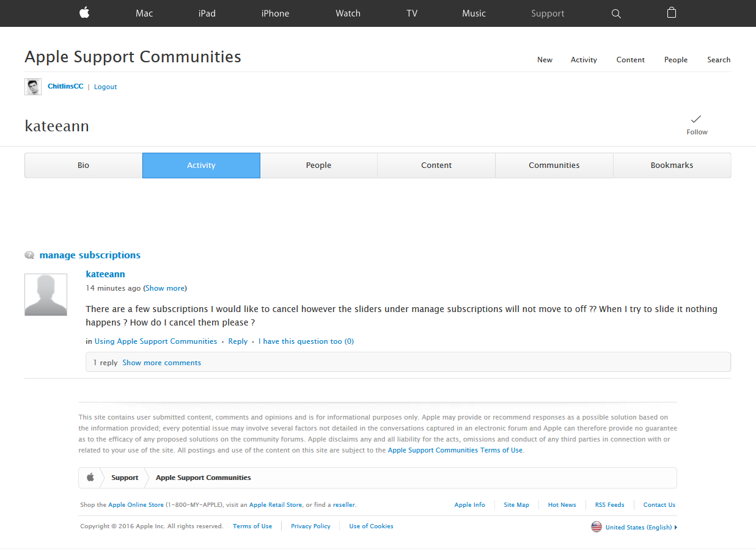Click the Apple logo in top navigation
Screen dimensions: 756x549
(x=84, y=13)
